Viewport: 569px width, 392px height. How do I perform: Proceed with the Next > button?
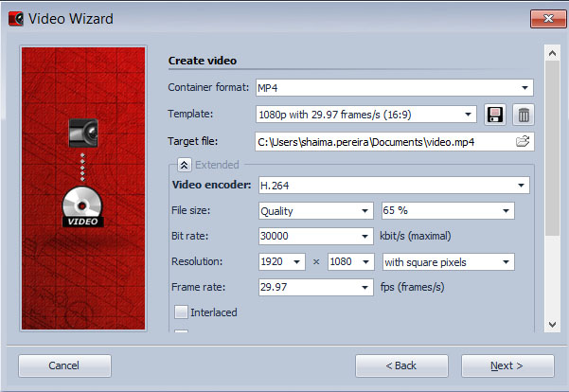click(x=507, y=365)
